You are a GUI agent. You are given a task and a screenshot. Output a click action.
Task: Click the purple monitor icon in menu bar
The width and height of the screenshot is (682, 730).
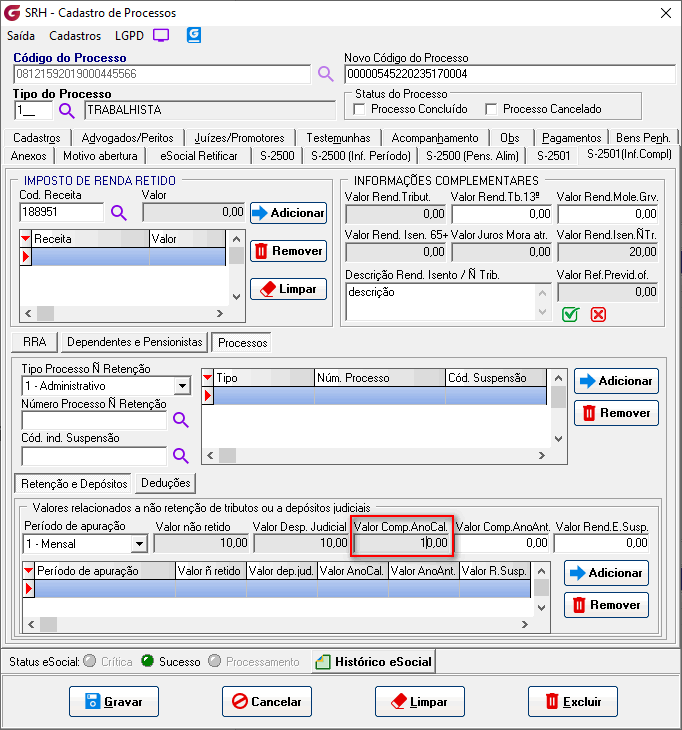(161, 35)
